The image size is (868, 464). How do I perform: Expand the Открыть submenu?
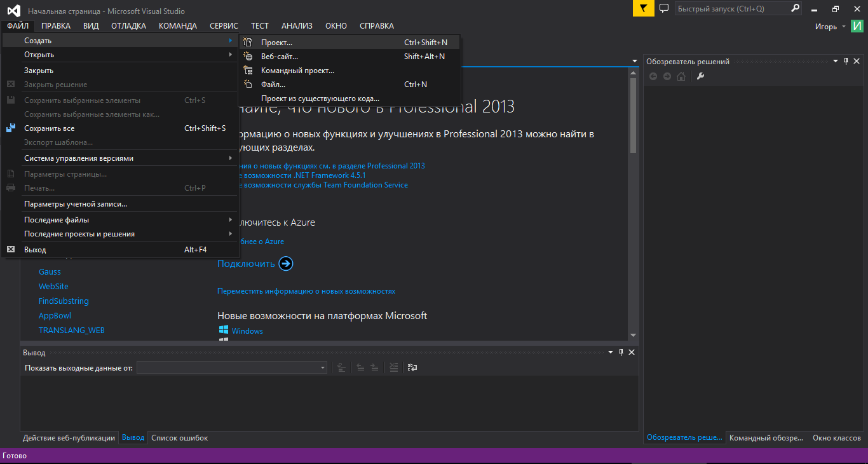(x=231, y=55)
